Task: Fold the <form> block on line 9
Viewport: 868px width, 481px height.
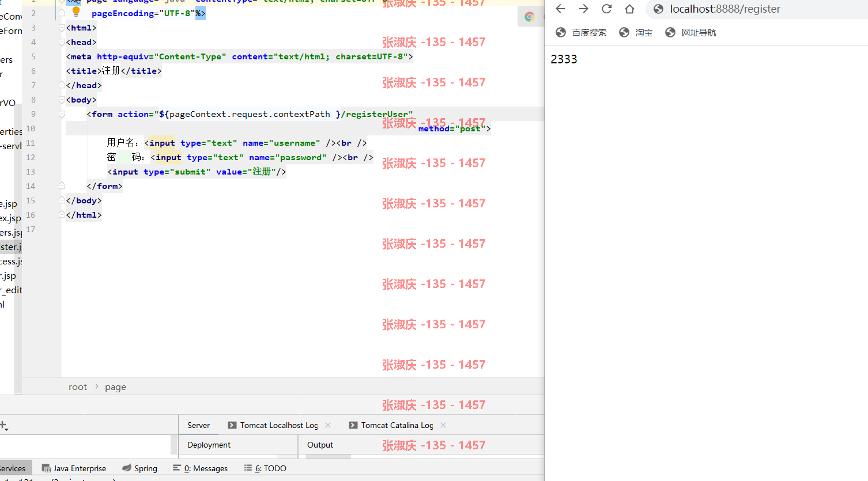Action: click(62, 114)
